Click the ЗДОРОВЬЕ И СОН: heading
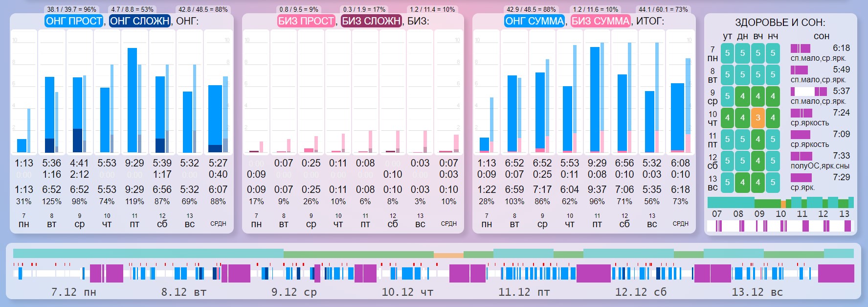The image size is (868, 307). (x=780, y=23)
